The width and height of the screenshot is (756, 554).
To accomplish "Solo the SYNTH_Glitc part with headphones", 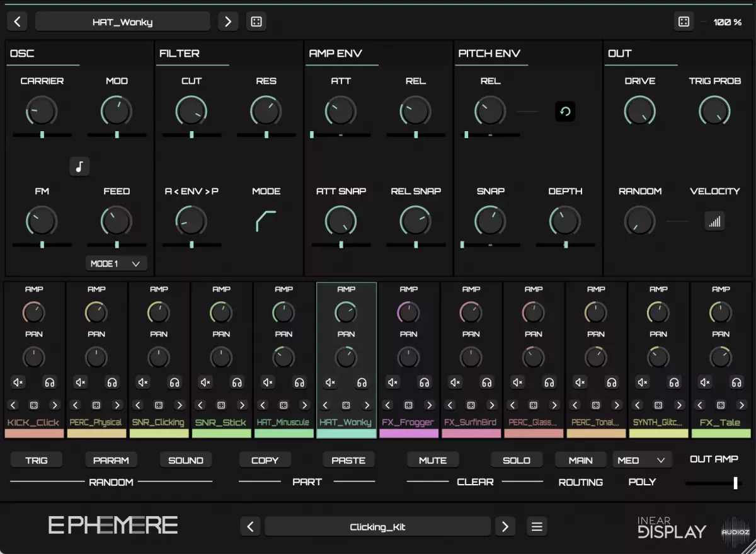I will pyautogui.click(x=674, y=382).
